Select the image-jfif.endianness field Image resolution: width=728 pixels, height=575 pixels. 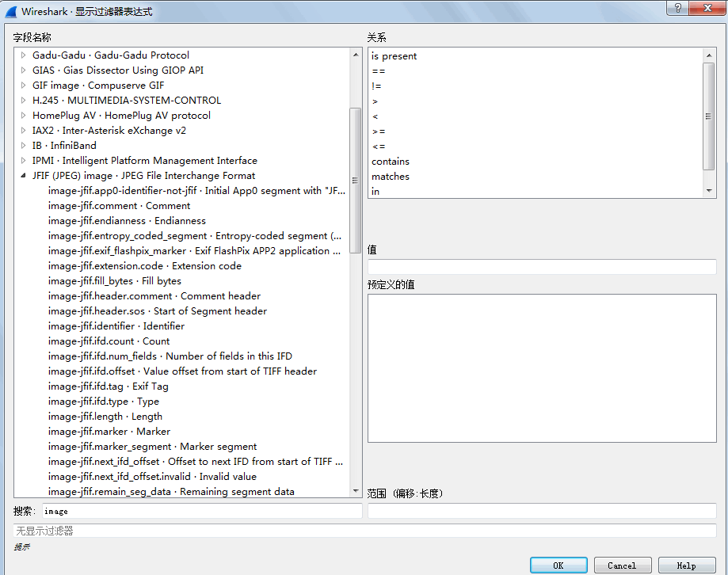point(127,221)
